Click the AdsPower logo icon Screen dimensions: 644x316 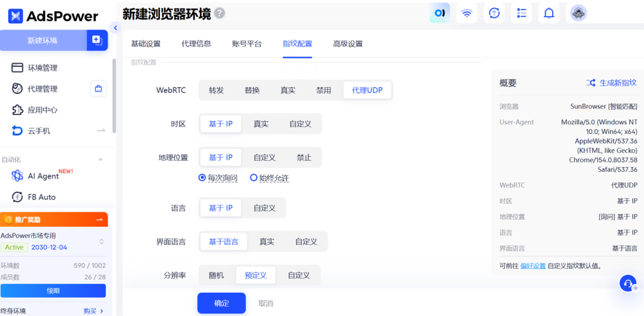coord(15,16)
